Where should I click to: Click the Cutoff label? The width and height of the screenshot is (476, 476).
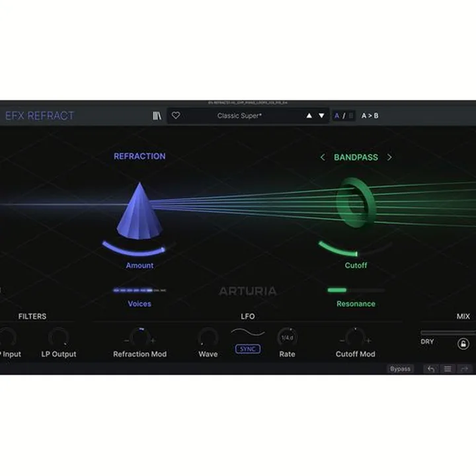356,265
